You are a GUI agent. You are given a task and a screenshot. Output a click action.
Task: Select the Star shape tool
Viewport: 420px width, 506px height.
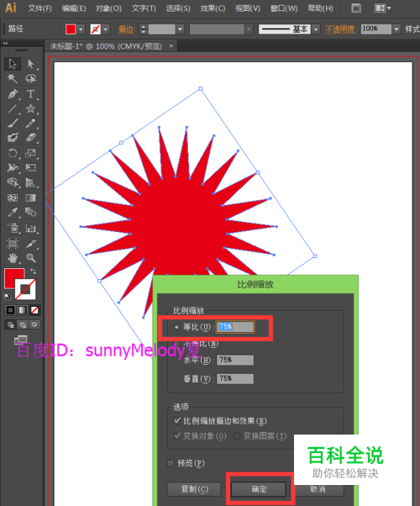point(30,108)
